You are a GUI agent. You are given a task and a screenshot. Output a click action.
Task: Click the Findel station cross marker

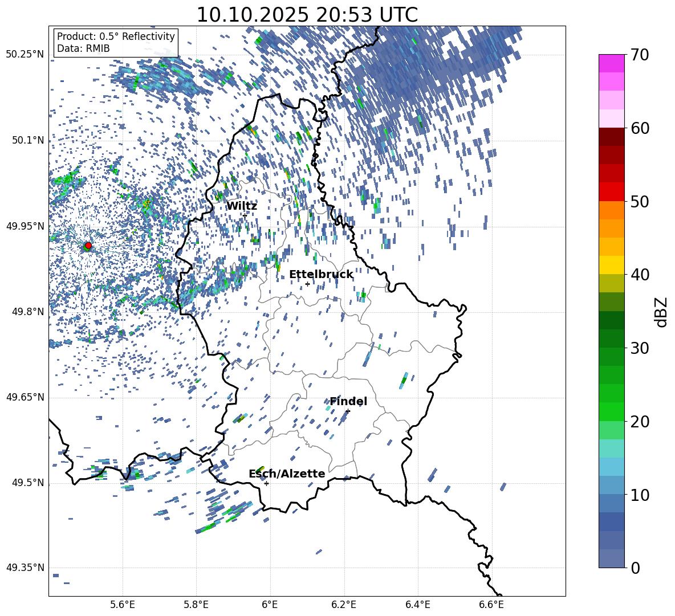348,411
